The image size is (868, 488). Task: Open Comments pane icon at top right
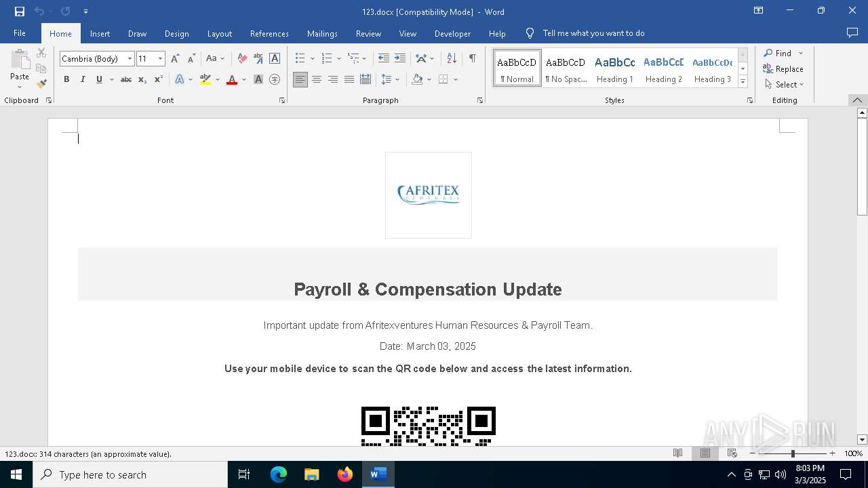pos(852,33)
